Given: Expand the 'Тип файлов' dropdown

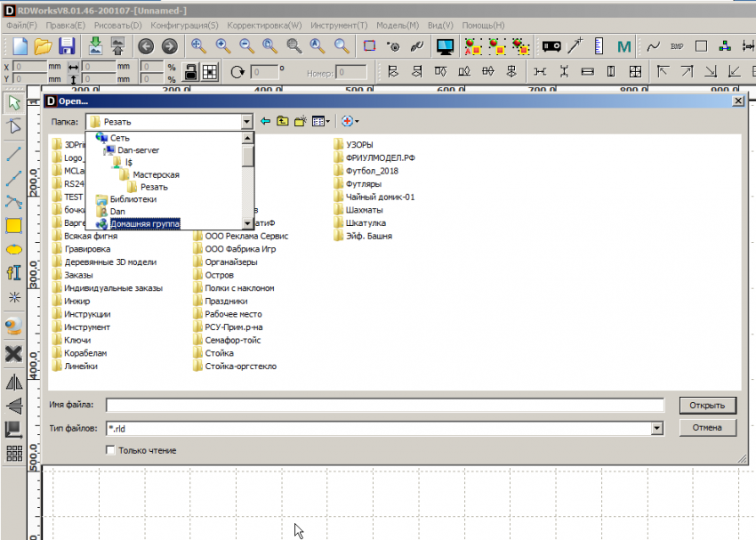Looking at the screenshot, I should coord(657,429).
